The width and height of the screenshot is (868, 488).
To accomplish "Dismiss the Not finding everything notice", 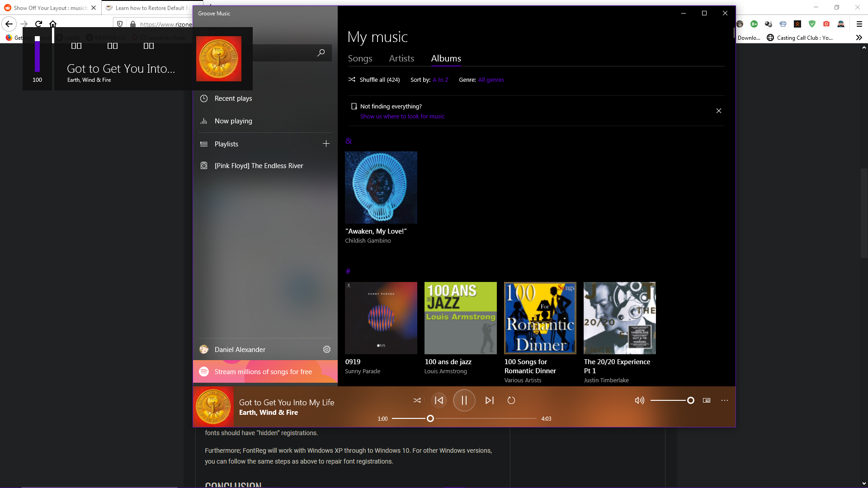I will 719,111.
